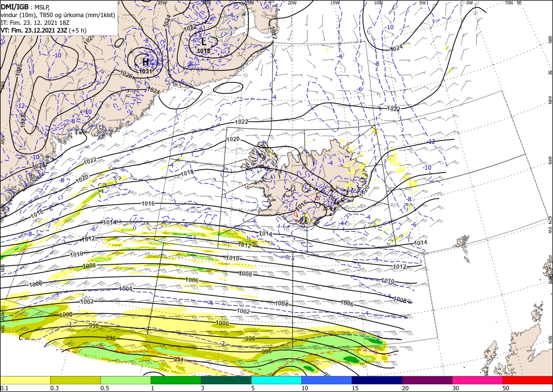Click the '70N' latitude label
553x392 pixels.
pyautogui.click(x=509, y=3)
